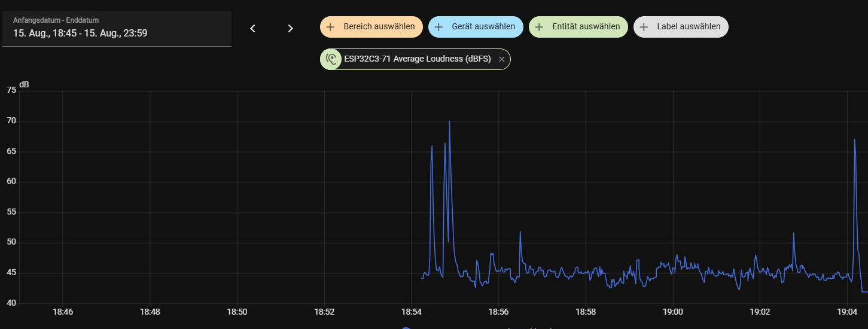Click the ESP32C3-71 Average Loudness chip text
This screenshot has height=329, width=868.
[417, 59]
